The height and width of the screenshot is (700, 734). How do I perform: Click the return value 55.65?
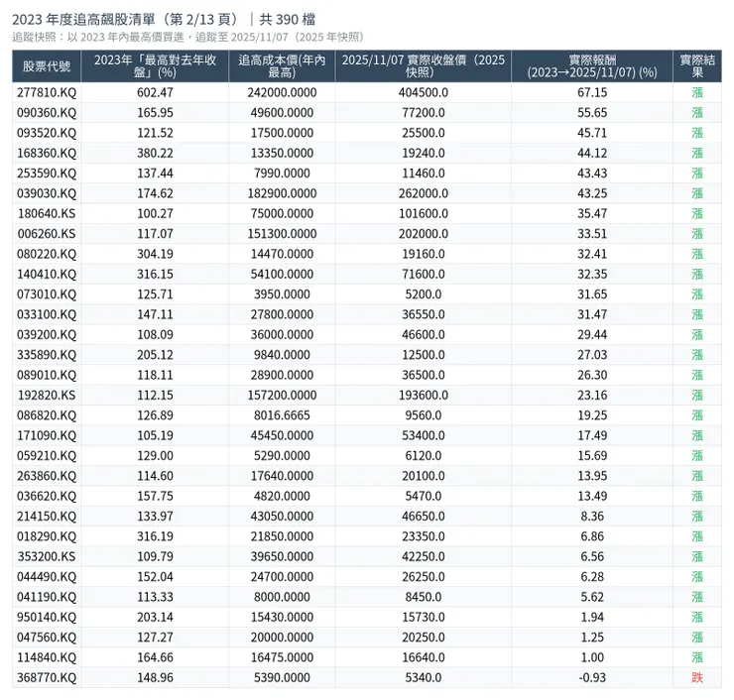[x=592, y=113]
